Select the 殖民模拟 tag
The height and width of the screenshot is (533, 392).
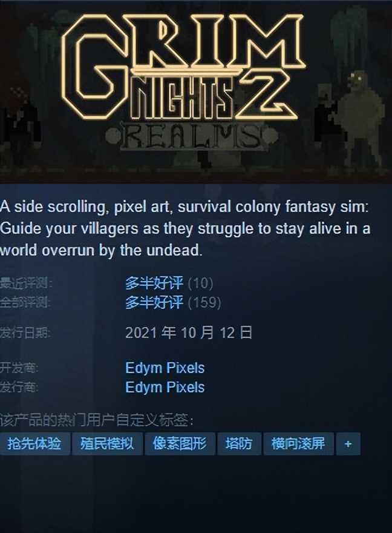pos(107,443)
